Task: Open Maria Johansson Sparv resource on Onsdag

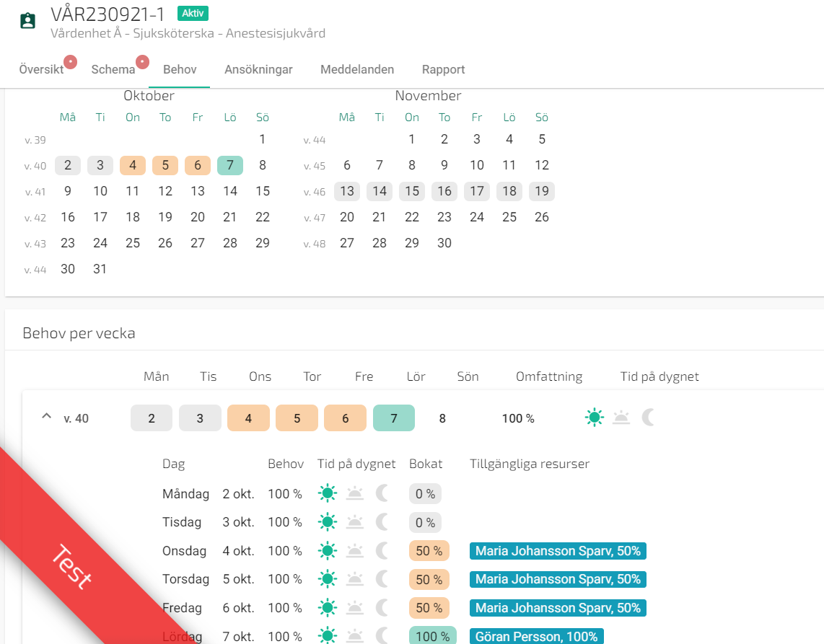Action: (x=558, y=551)
